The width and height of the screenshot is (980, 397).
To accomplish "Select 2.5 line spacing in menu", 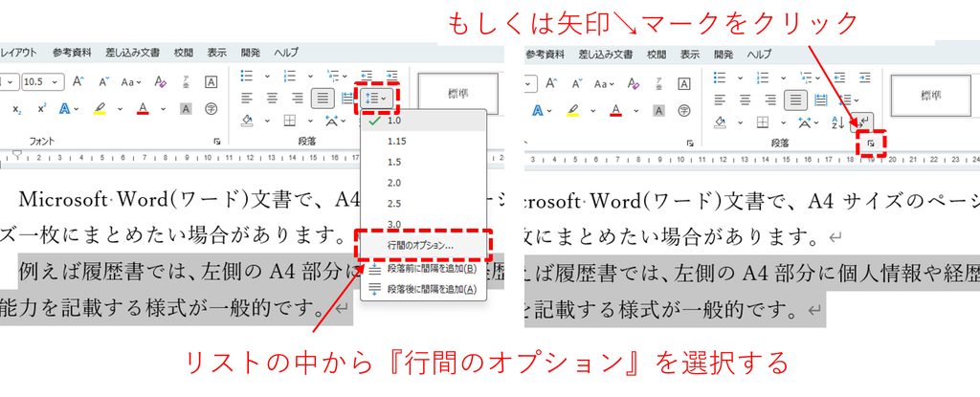I will [424, 203].
